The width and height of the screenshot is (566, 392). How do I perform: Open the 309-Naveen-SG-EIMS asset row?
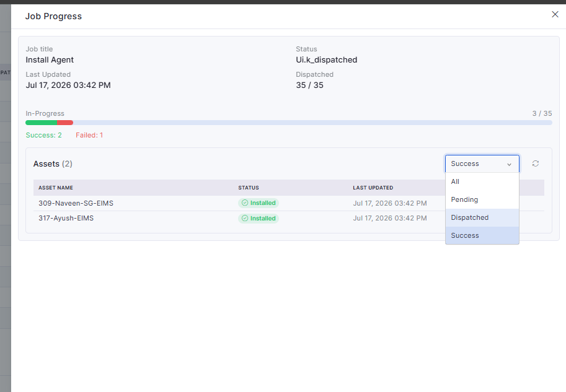(289, 203)
